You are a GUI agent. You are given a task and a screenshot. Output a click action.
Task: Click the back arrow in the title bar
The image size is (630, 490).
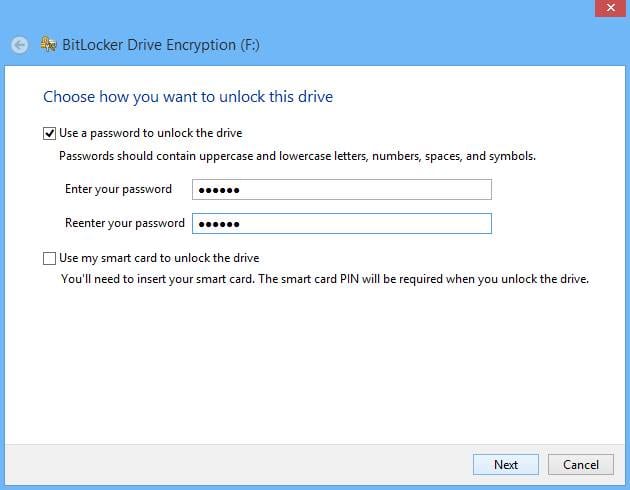19,45
